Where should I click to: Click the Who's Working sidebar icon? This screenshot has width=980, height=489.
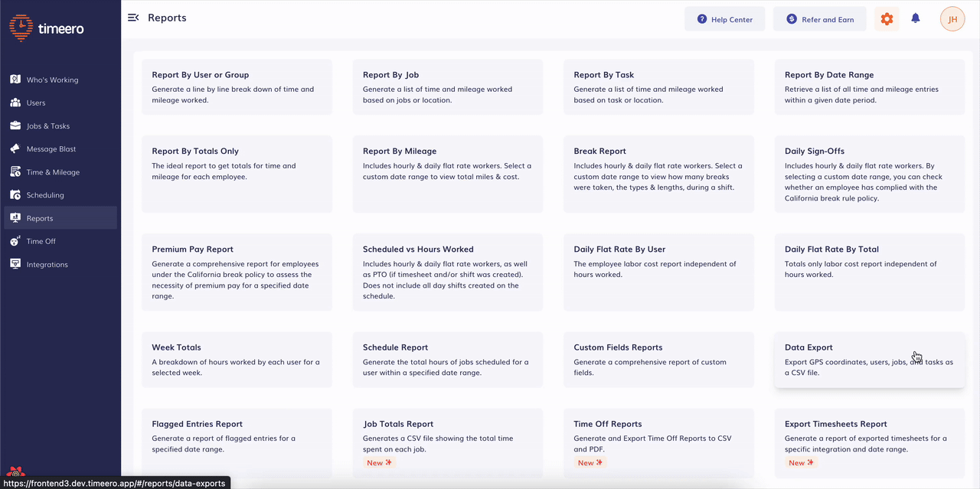point(15,80)
